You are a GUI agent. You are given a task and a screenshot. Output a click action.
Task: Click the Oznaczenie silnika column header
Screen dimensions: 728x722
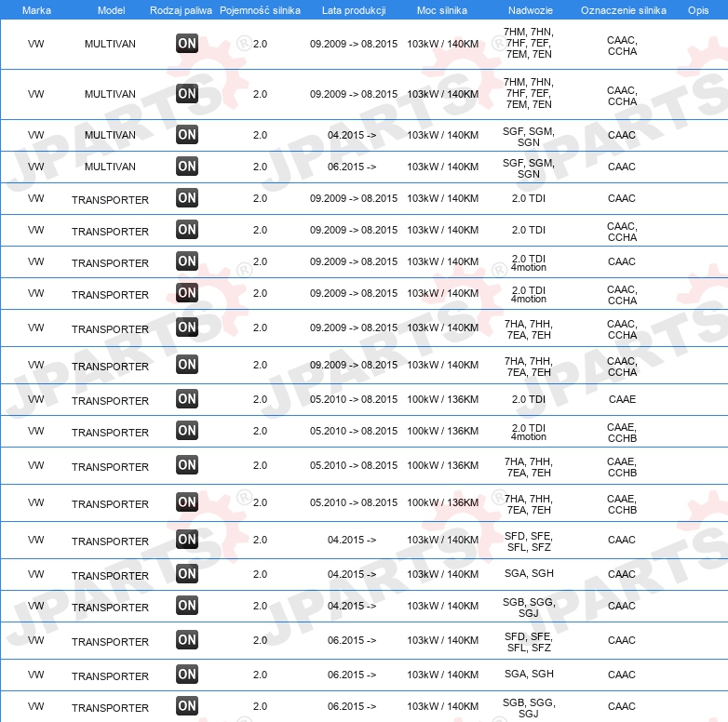click(624, 10)
